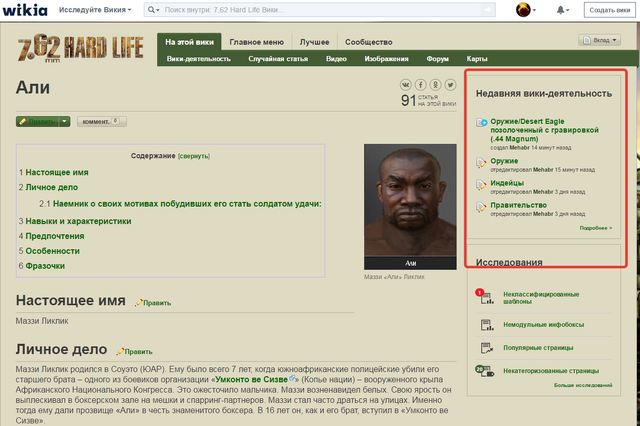Viewport: 640px width, 426px height.
Task: Click the Некатегоризованные страницы icon
Action: (x=485, y=371)
